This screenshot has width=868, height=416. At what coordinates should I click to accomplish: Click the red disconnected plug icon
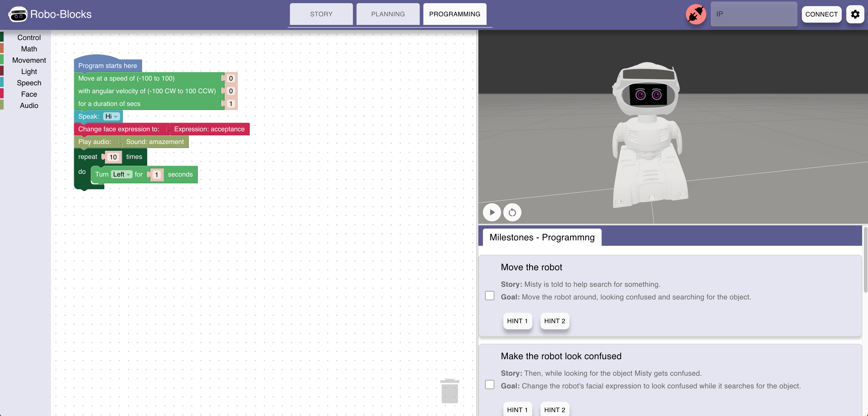point(696,14)
